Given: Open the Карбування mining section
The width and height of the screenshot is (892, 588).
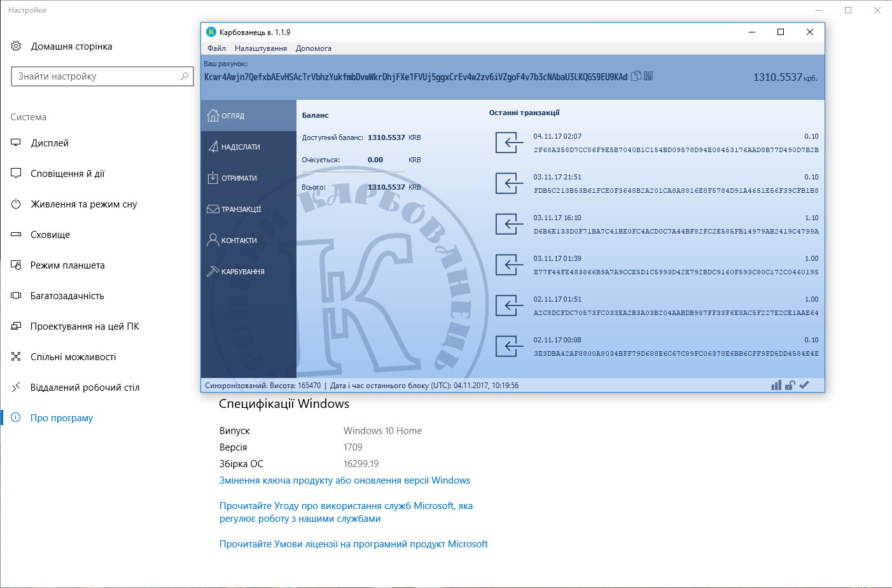Looking at the screenshot, I should [249, 271].
